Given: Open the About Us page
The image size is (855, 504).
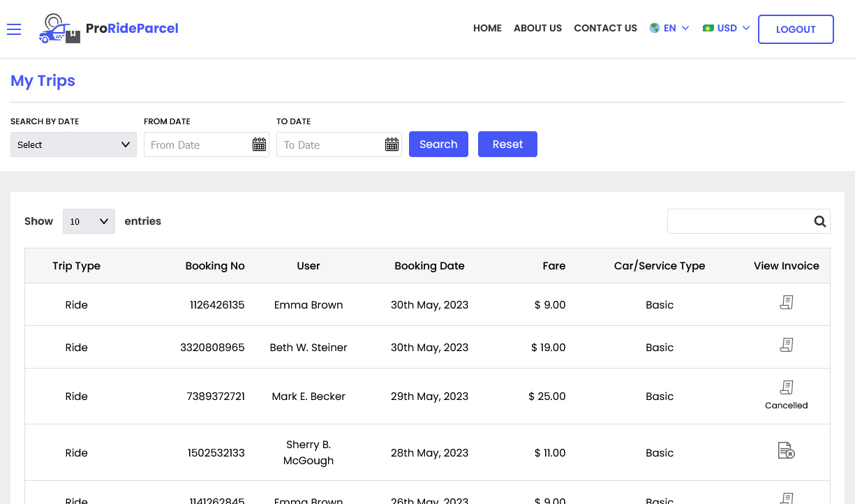Looking at the screenshot, I should 537,28.
